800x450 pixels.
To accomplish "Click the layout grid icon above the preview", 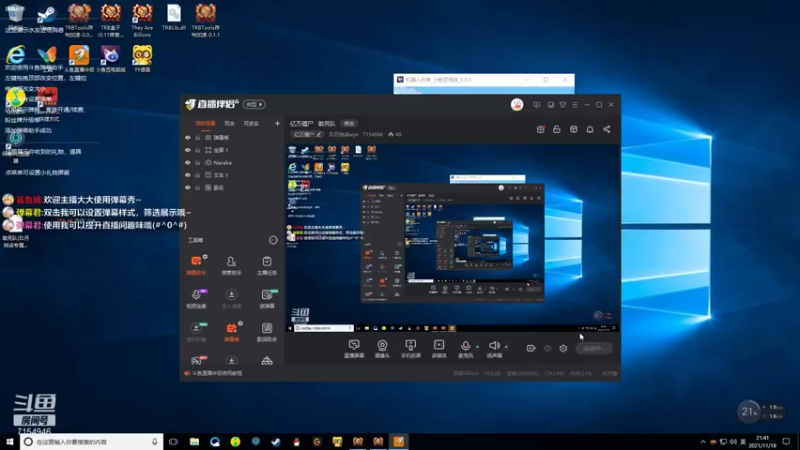I will pos(573,130).
